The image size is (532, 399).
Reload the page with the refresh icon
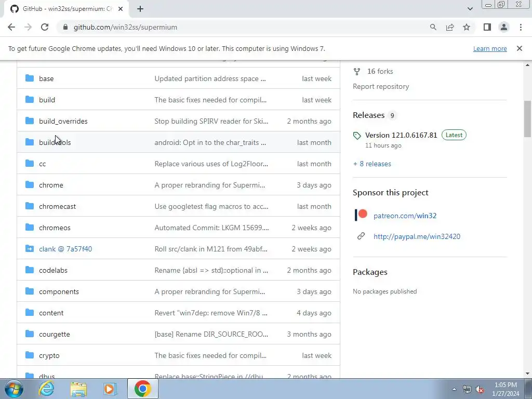45,27
